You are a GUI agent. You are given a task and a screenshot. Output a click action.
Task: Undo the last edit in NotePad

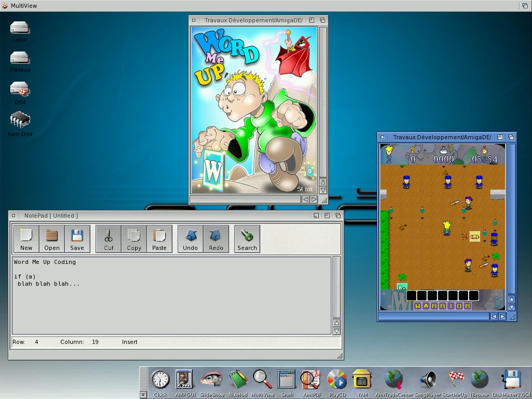pyautogui.click(x=191, y=239)
